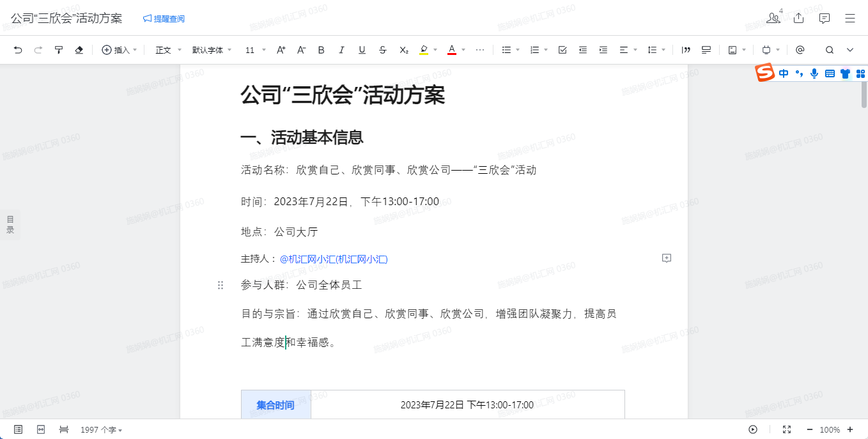Click the block drag handle beside 参与人群

tap(221, 285)
